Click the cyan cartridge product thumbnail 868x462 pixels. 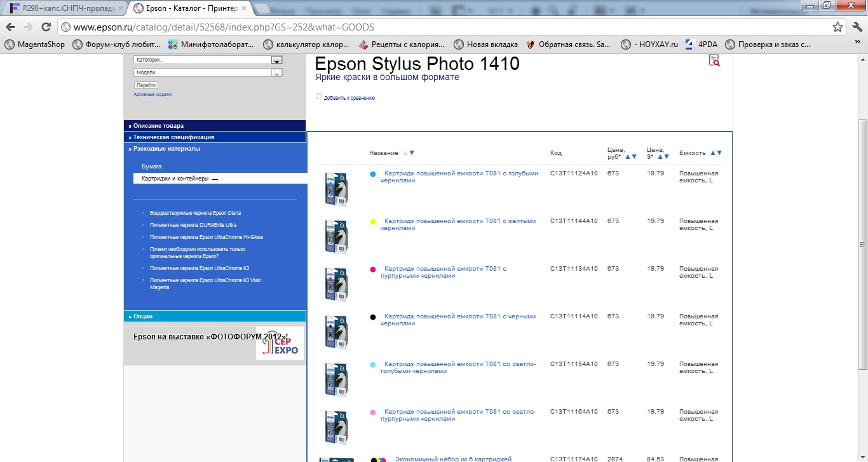click(336, 189)
